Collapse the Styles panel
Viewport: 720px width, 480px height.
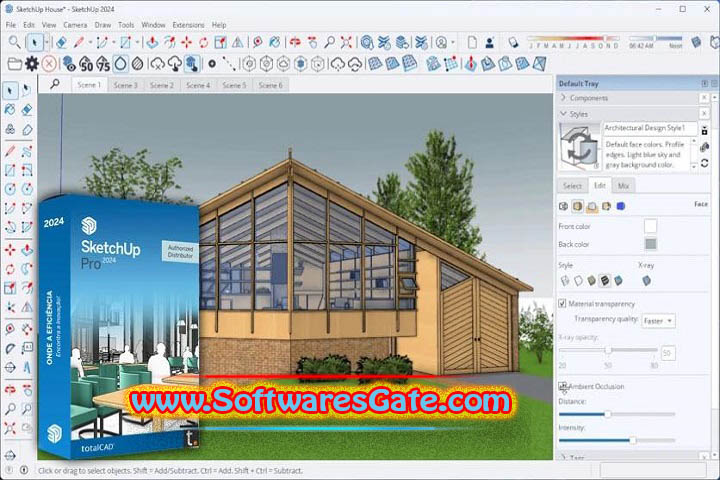tap(563, 113)
